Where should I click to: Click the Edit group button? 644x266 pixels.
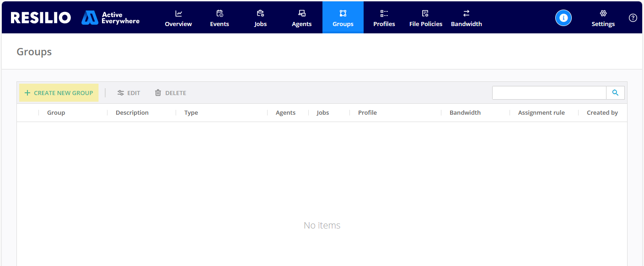[129, 93]
